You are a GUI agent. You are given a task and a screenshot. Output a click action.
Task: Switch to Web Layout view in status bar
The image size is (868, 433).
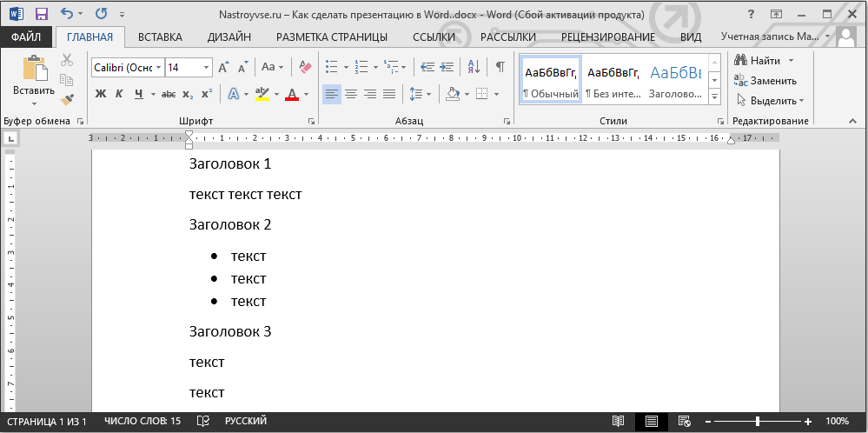pos(684,422)
